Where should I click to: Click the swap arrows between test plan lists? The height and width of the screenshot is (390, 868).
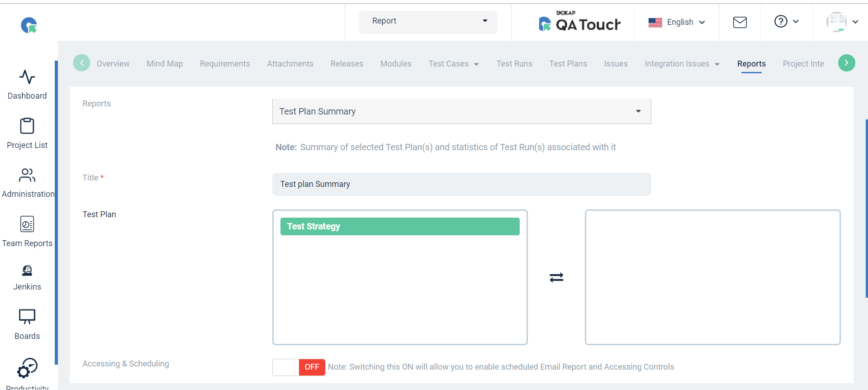556,277
